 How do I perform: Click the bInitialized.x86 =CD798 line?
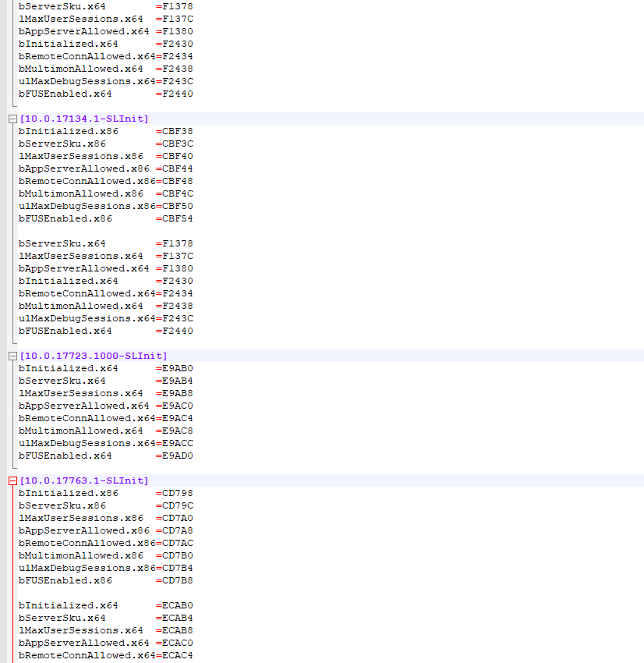tap(105, 494)
